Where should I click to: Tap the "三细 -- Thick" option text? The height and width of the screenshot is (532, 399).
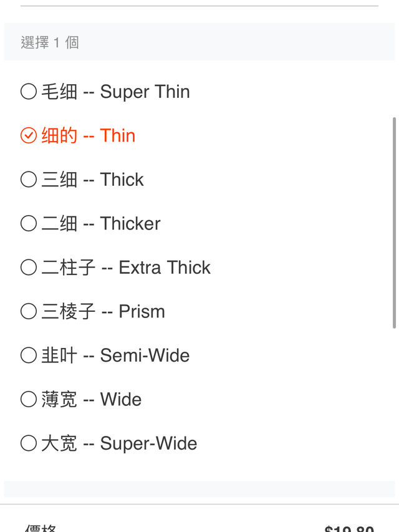coord(92,180)
